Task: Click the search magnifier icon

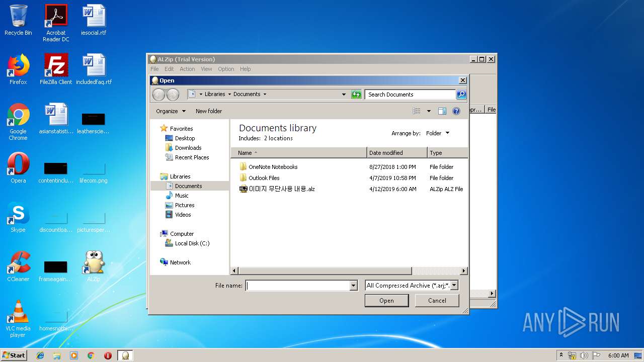Action: pos(461,94)
